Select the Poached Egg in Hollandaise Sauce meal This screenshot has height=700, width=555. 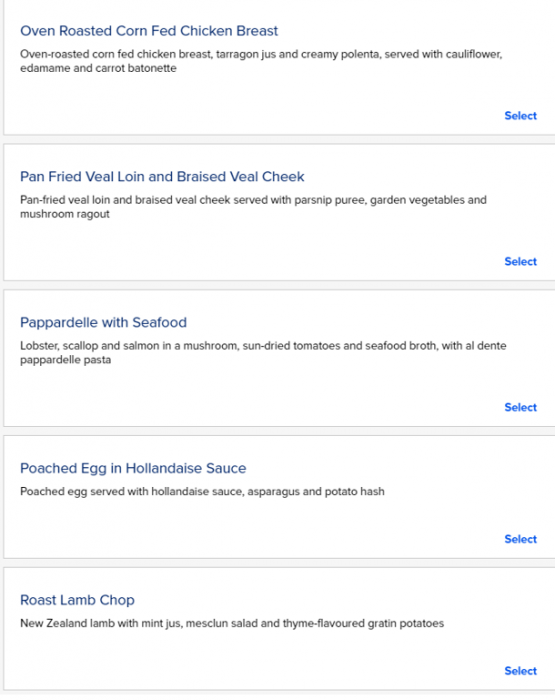tap(520, 539)
